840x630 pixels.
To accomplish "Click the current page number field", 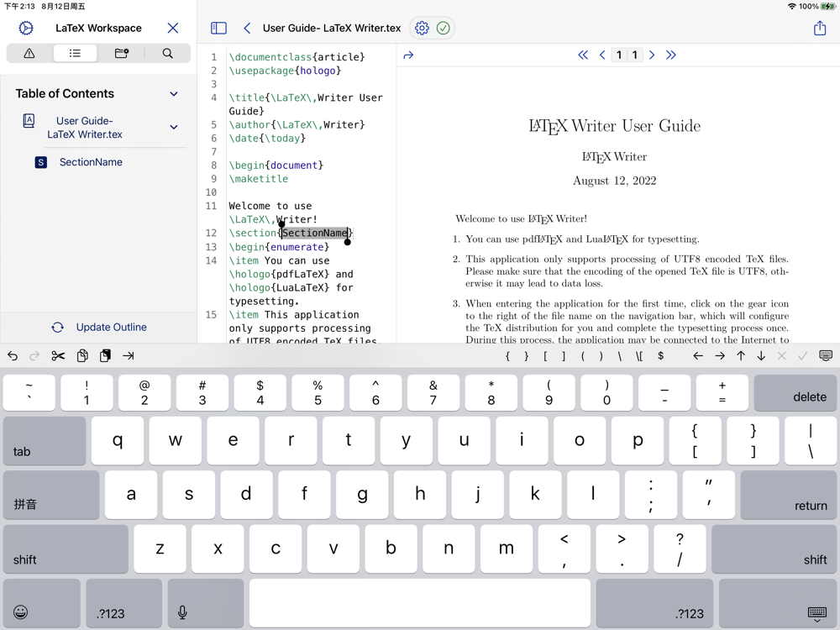I will [619, 55].
